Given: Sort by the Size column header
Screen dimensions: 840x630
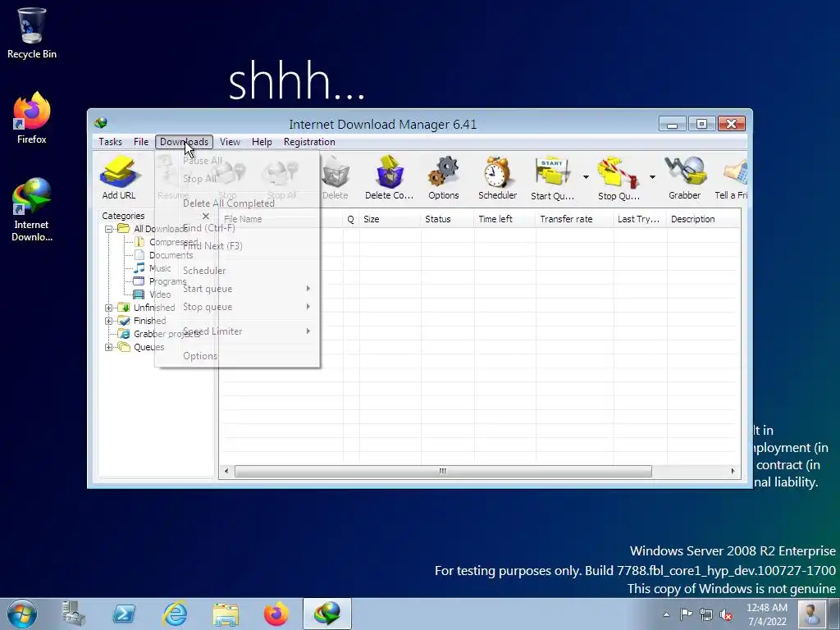Looking at the screenshot, I should [390, 219].
